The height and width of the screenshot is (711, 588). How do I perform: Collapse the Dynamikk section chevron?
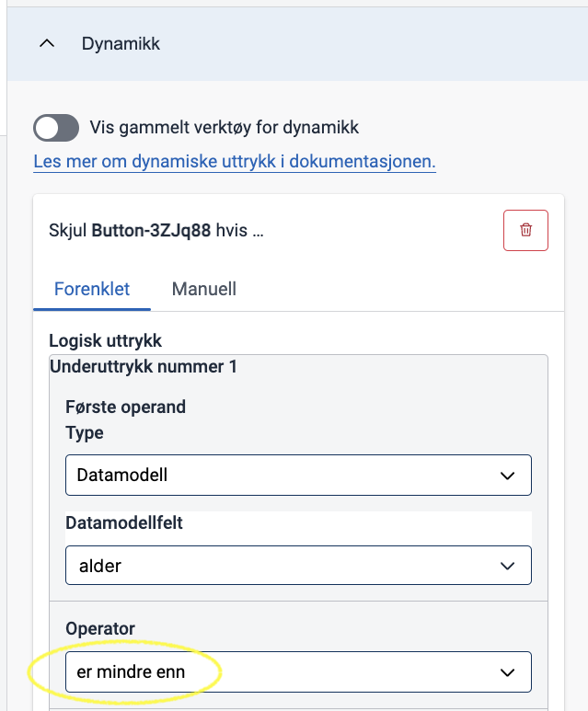coord(47,43)
